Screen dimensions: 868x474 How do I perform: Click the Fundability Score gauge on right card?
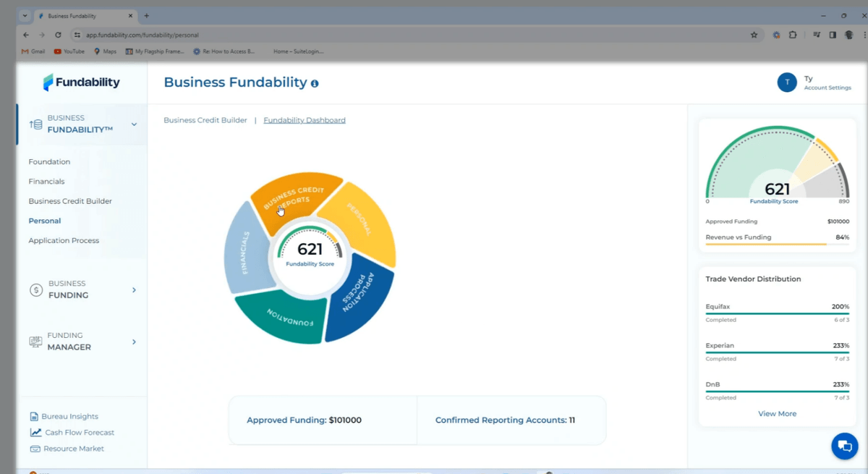click(x=777, y=165)
